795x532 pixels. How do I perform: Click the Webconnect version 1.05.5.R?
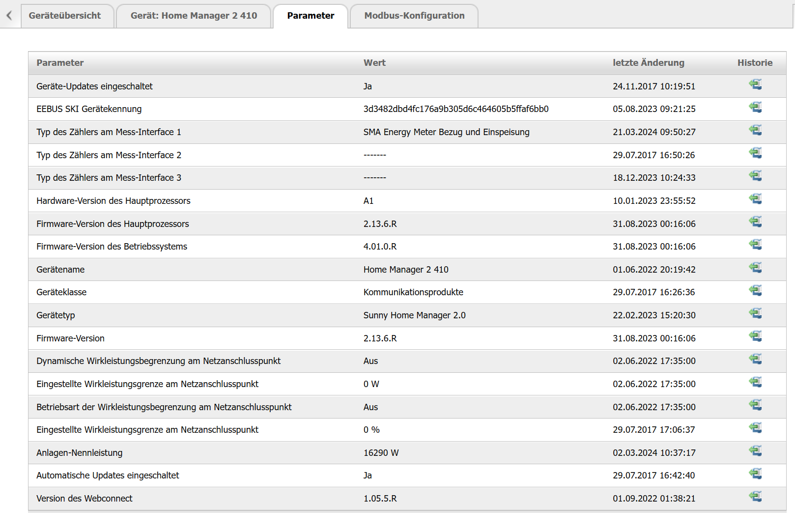coord(380,499)
